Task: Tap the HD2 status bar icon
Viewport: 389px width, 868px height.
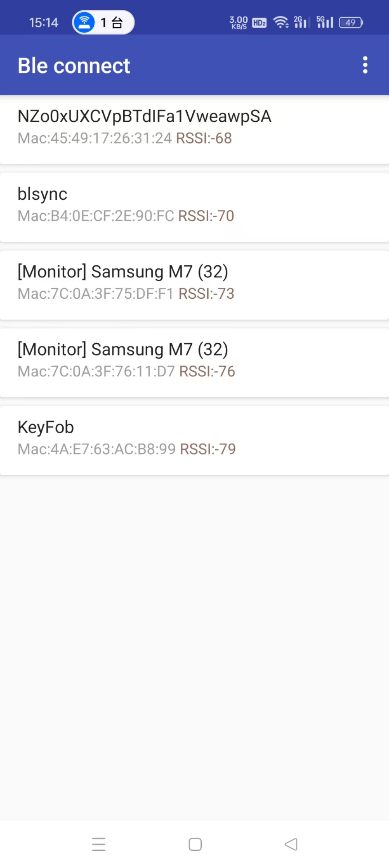Action: pos(259,23)
